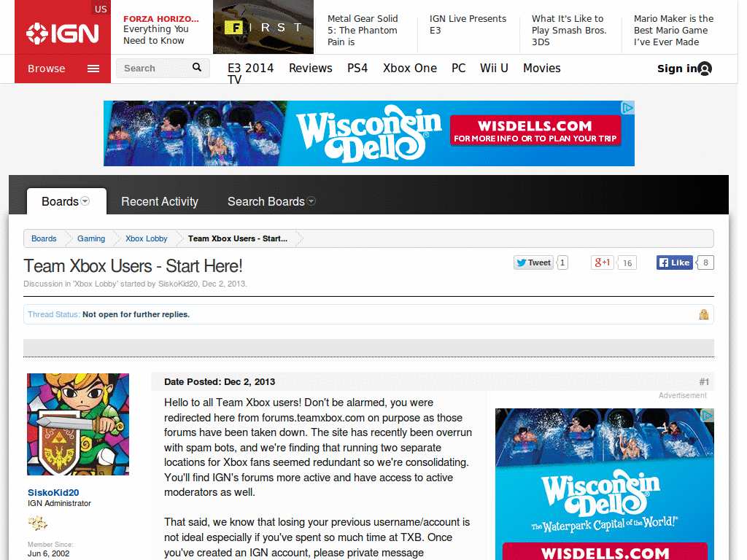The width and height of the screenshot is (747, 560).
Task: Click the search magnifying glass icon
Action: pos(197,67)
